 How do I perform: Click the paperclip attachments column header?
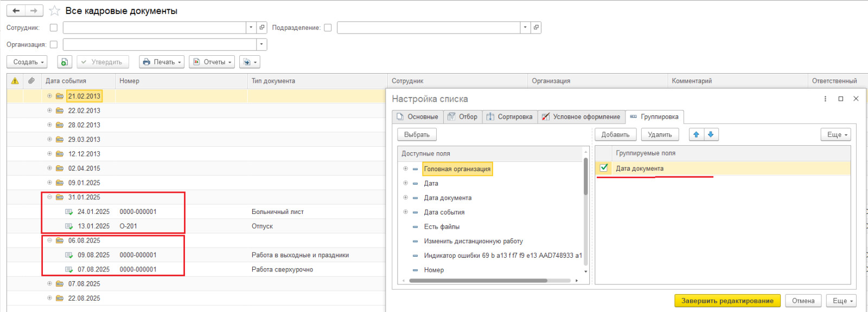point(31,81)
